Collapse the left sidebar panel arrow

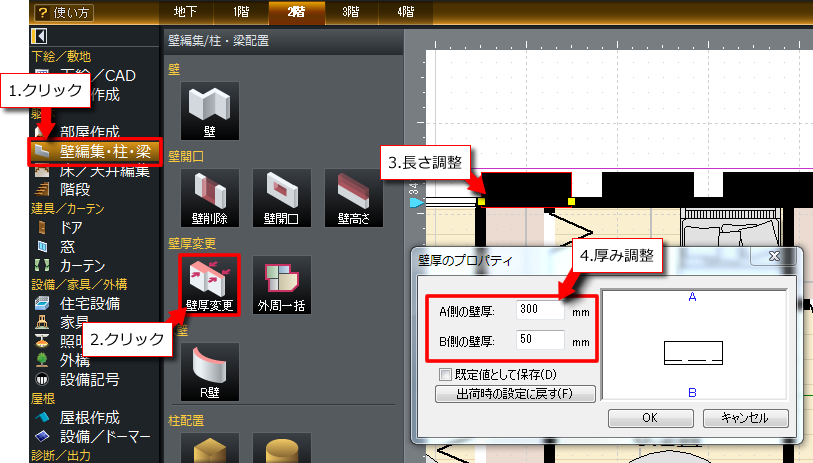pyautogui.click(x=39, y=36)
